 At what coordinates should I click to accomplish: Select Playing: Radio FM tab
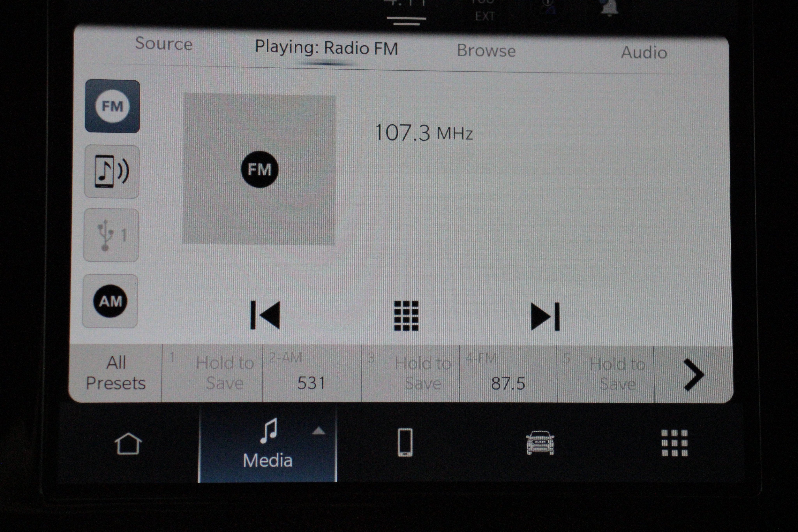[326, 48]
